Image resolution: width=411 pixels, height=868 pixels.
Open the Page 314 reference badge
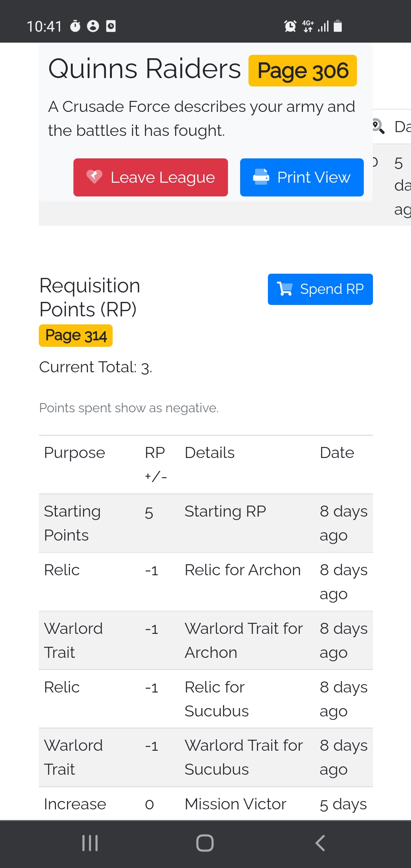tap(76, 335)
